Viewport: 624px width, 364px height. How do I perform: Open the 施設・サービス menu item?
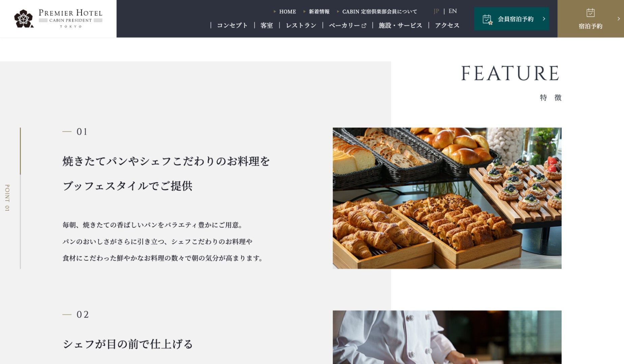(x=400, y=25)
